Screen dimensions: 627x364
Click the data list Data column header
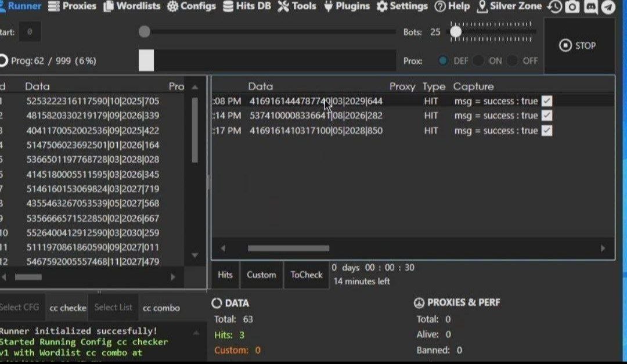(37, 87)
